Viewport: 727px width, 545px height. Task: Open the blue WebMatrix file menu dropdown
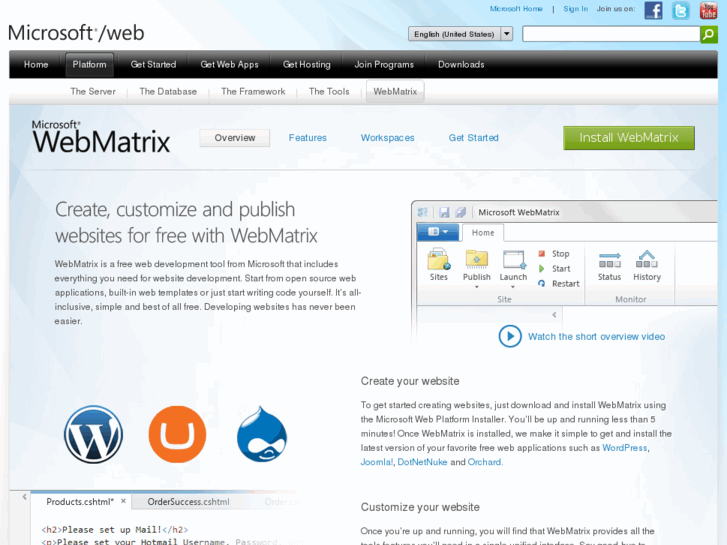point(438,231)
